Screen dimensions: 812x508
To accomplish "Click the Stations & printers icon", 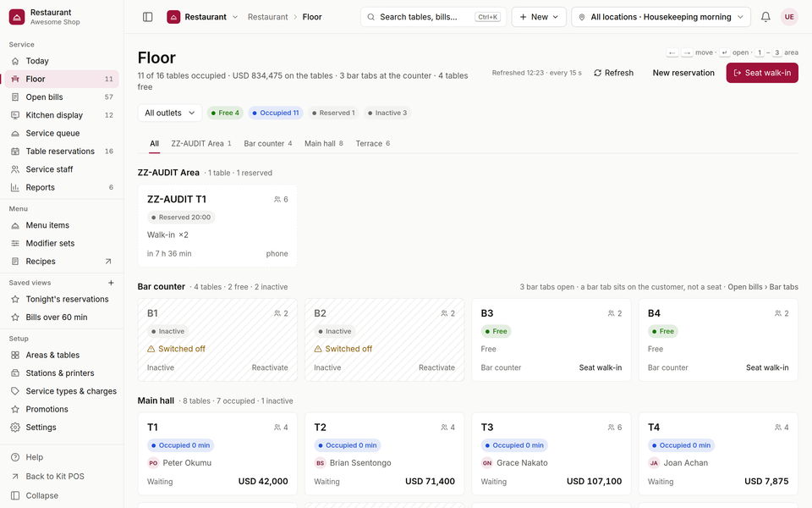I will coord(15,373).
